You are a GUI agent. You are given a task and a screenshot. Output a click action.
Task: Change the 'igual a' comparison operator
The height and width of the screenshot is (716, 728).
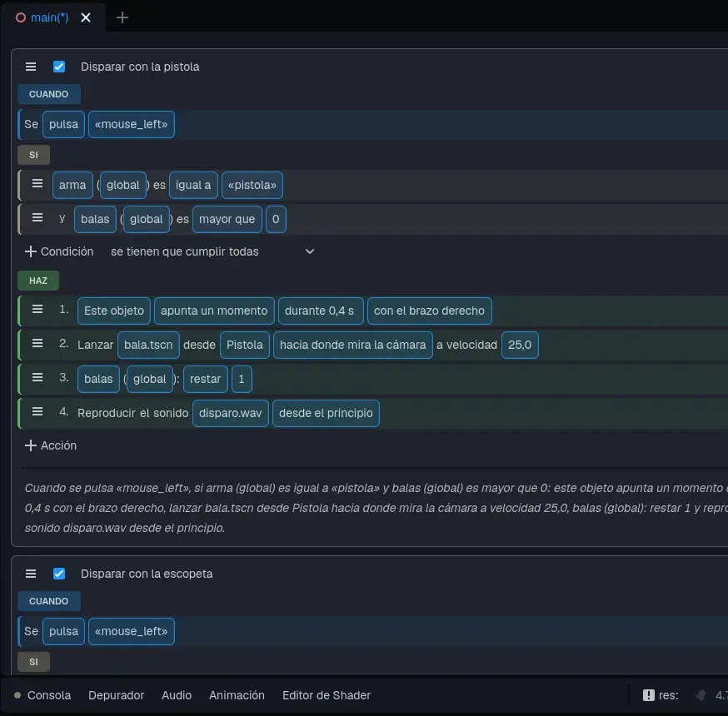pyautogui.click(x=193, y=185)
